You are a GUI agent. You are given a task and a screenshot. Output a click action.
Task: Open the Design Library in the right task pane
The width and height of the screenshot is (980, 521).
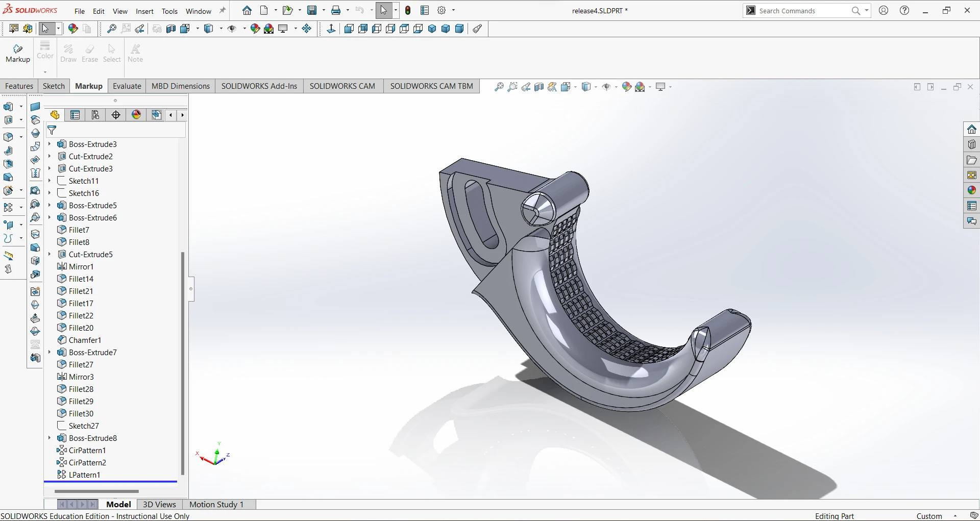971,144
